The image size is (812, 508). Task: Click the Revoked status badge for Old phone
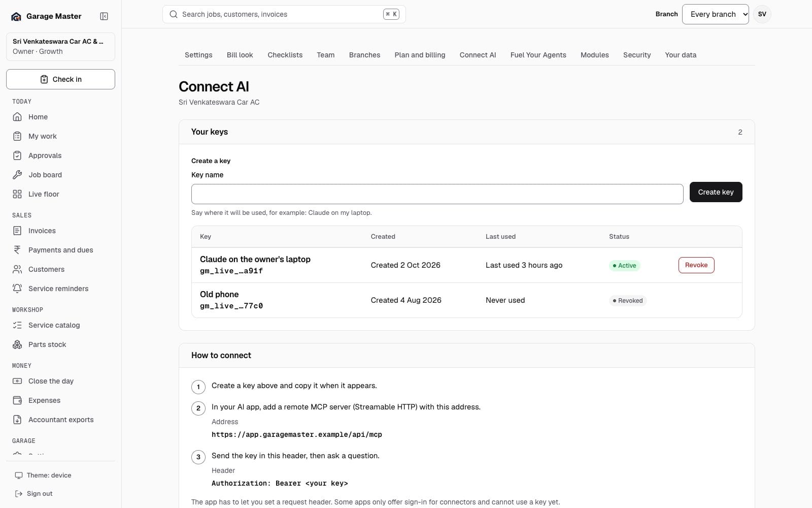click(x=627, y=301)
